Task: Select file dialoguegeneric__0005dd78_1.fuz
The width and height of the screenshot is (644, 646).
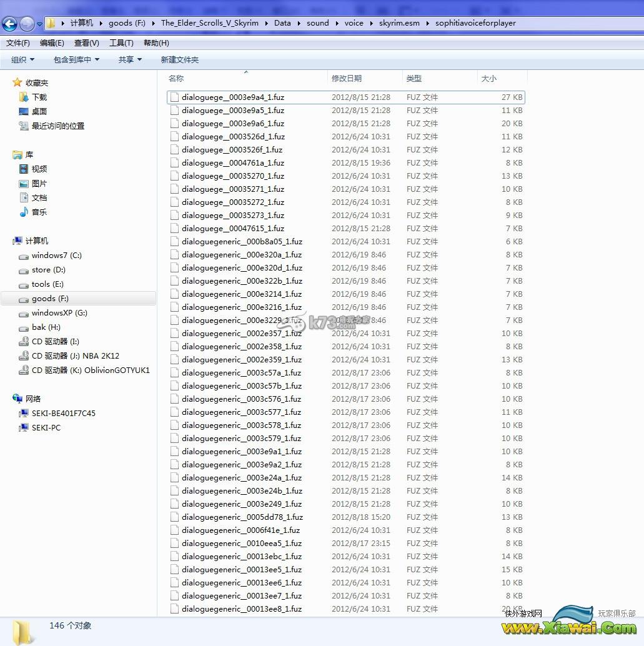Action: pos(346,517)
